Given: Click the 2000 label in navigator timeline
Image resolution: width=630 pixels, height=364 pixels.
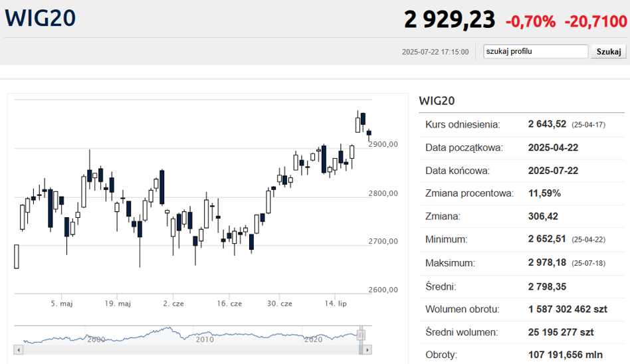Looking at the screenshot, I should [x=96, y=339].
